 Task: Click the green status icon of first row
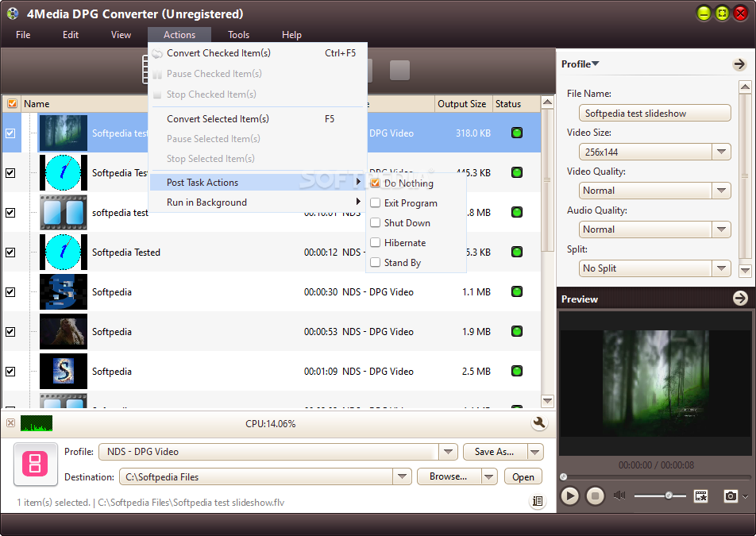pos(517,133)
